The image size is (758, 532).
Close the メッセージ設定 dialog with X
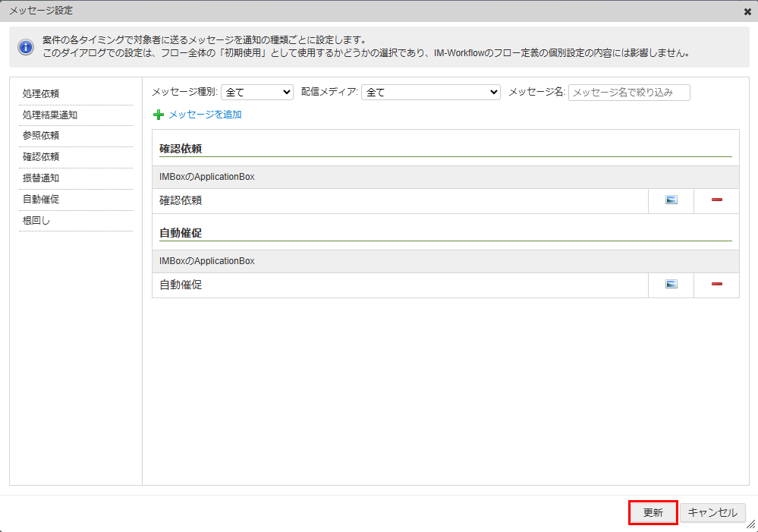coord(747,11)
